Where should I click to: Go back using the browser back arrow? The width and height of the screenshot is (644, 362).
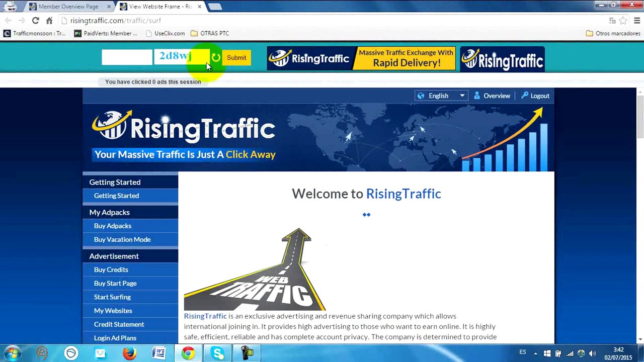[x=8, y=21]
